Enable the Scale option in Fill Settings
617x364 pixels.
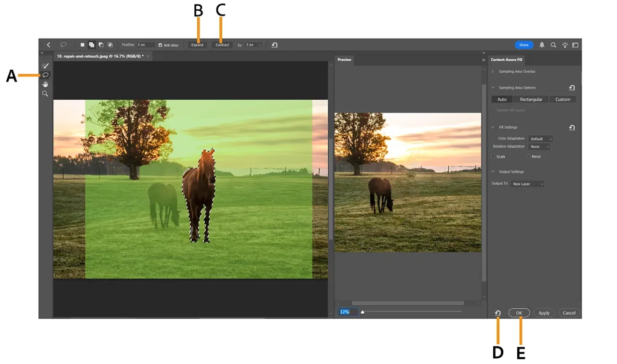click(x=493, y=156)
